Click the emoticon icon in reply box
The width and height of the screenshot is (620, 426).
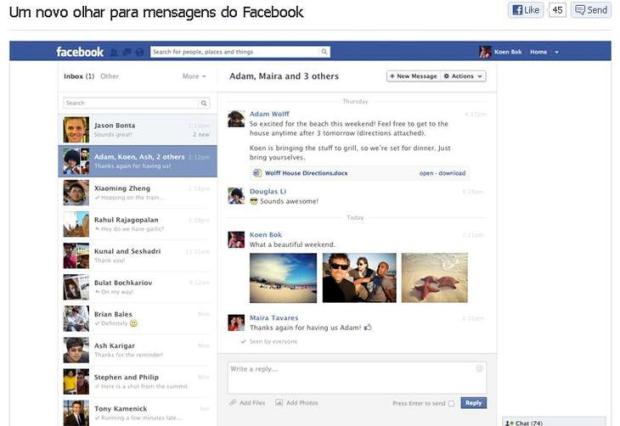[479, 369]
